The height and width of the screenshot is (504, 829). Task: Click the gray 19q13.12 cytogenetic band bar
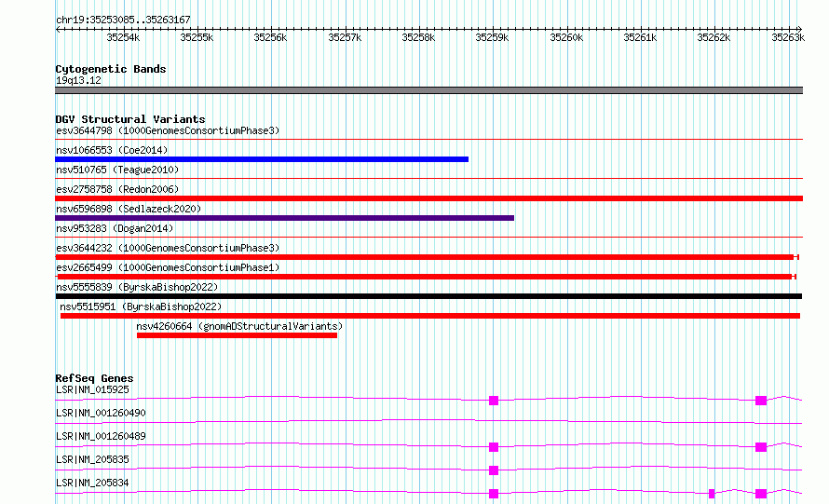[428, 90]
